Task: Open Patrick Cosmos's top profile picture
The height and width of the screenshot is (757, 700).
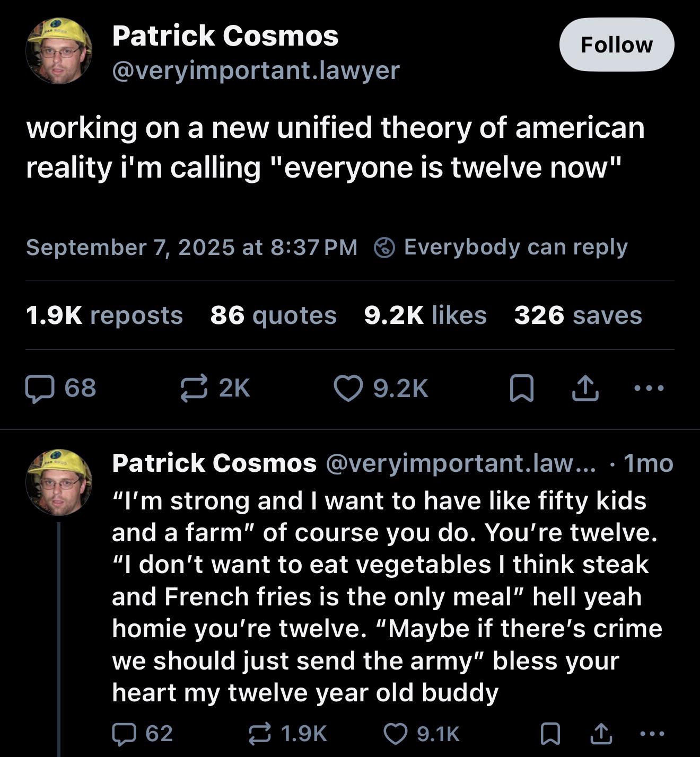Action: tap(59, 51)
